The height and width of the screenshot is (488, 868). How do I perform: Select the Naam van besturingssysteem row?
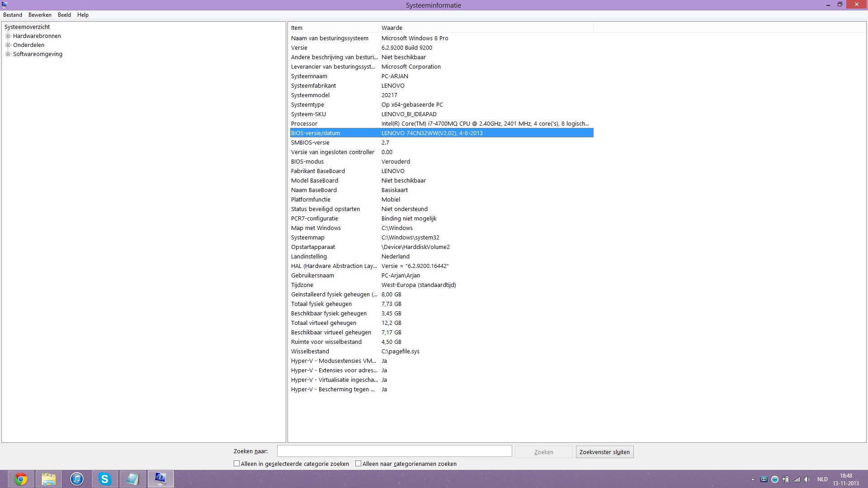[441, 38]
